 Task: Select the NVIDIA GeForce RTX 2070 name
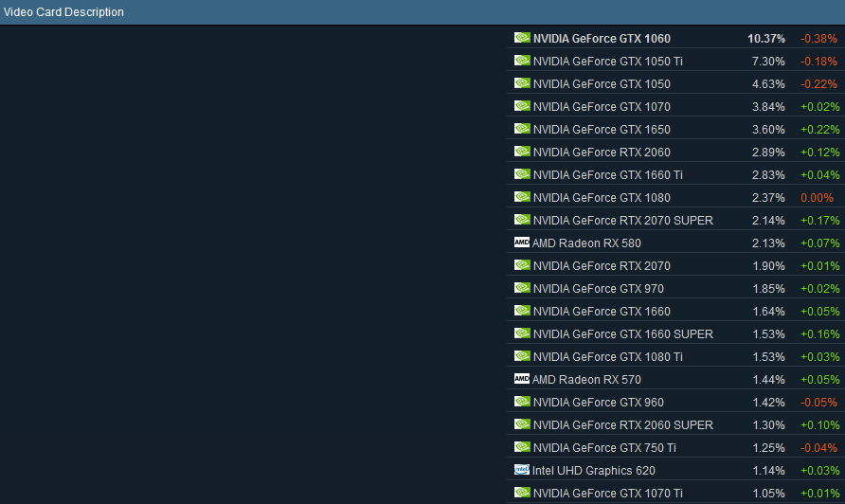[x=602, y=266]
